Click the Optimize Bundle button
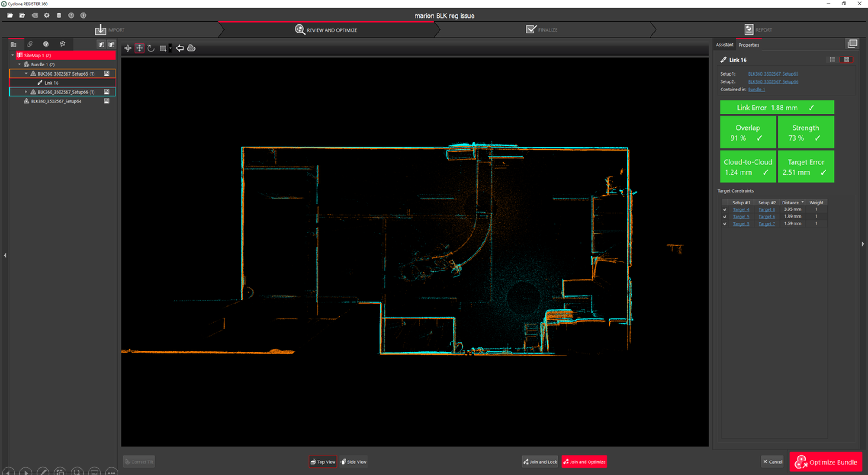Screen dimensions: 868x475 click(826, 462)
